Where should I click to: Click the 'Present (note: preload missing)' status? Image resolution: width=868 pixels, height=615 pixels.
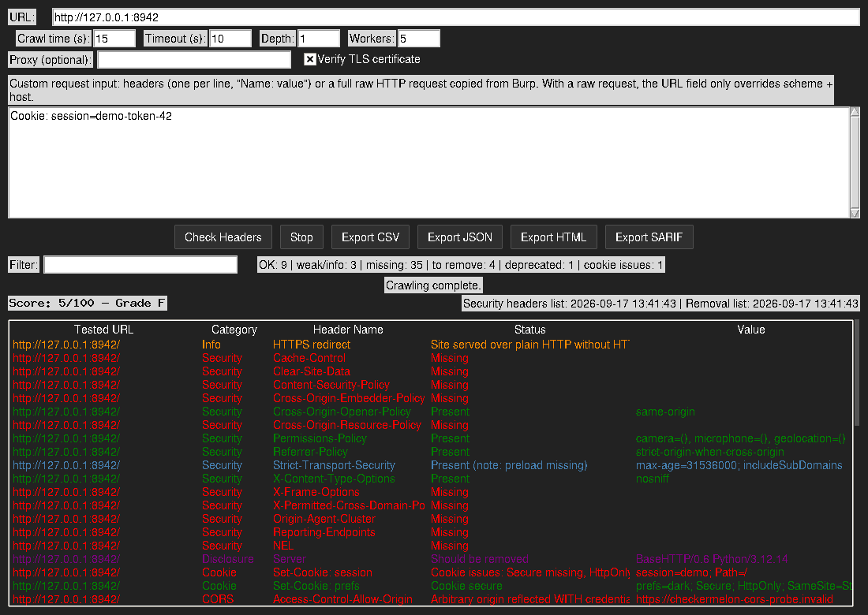click(509, 465)
